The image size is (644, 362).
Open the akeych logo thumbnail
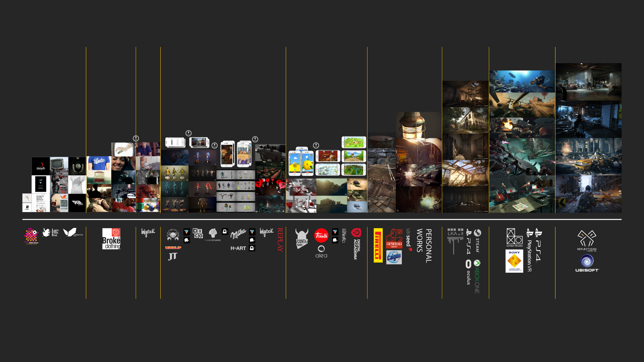pyautogui.click(x=41, y=166)
